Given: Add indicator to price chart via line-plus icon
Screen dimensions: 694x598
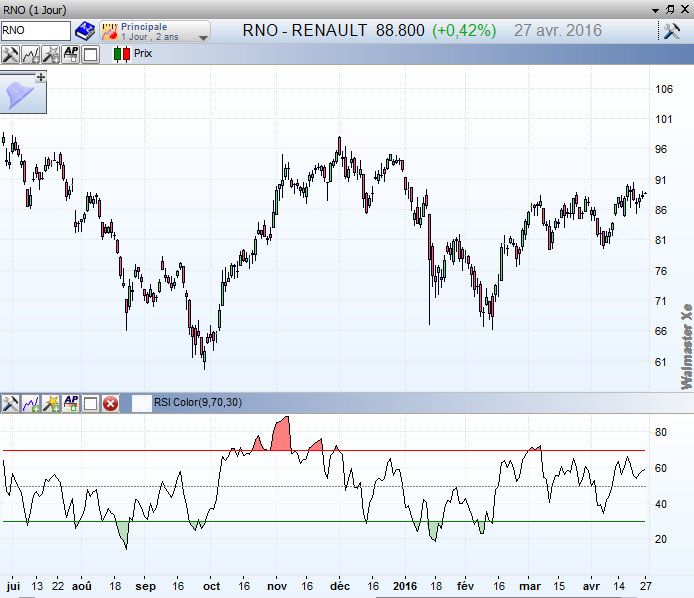Looking at the screenshot, I should [x=30, y=54].
